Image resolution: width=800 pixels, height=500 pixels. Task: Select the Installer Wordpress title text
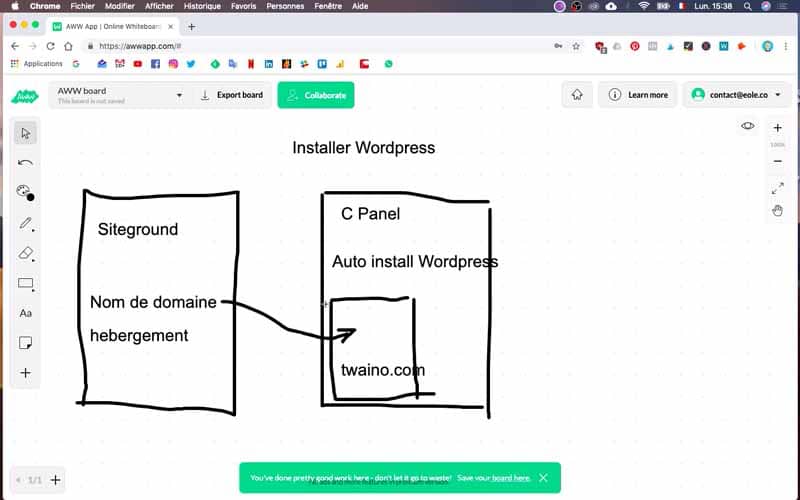(x=363, y=148)
